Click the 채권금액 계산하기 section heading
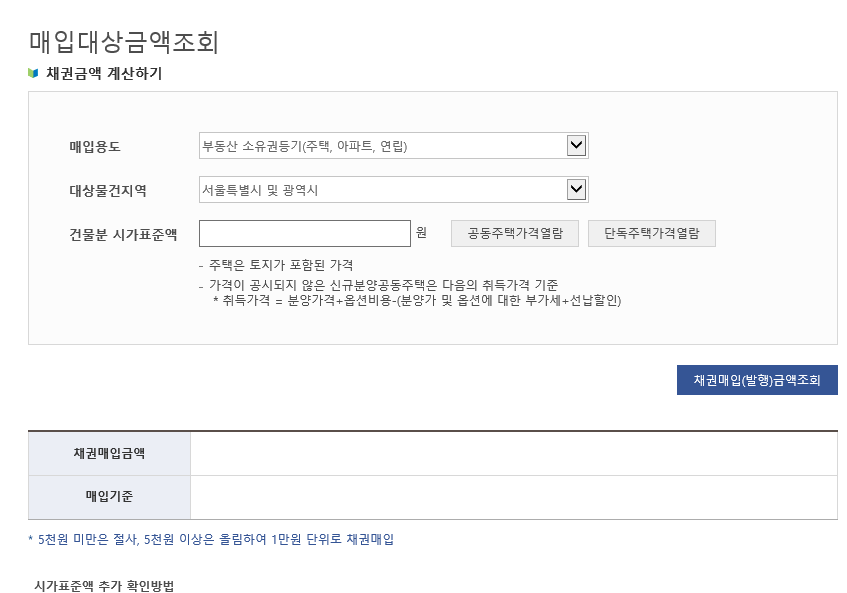847x593 pixels. (100, 71)
